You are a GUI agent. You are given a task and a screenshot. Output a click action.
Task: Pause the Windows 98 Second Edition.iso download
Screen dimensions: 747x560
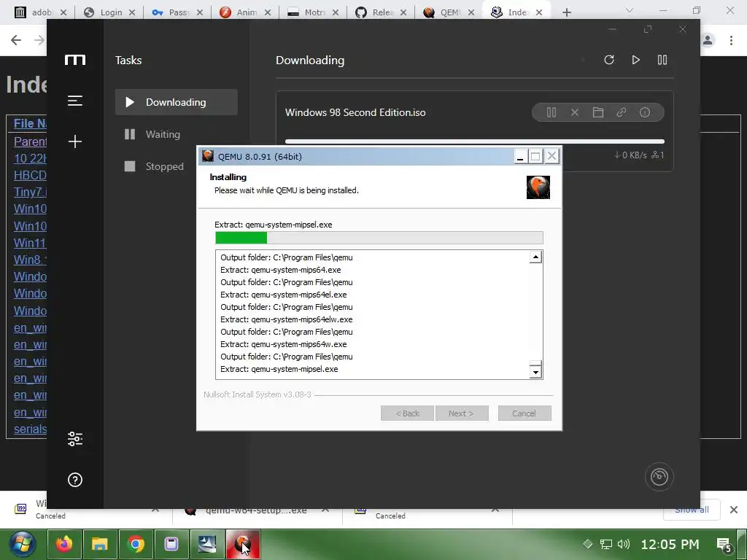tap(551, 112)
